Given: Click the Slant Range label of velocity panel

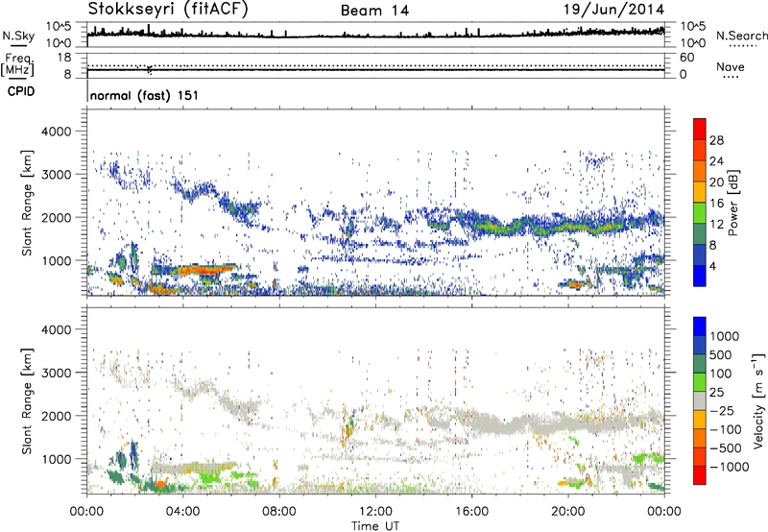Looking at the screenshot, I should tap(27, 401).
